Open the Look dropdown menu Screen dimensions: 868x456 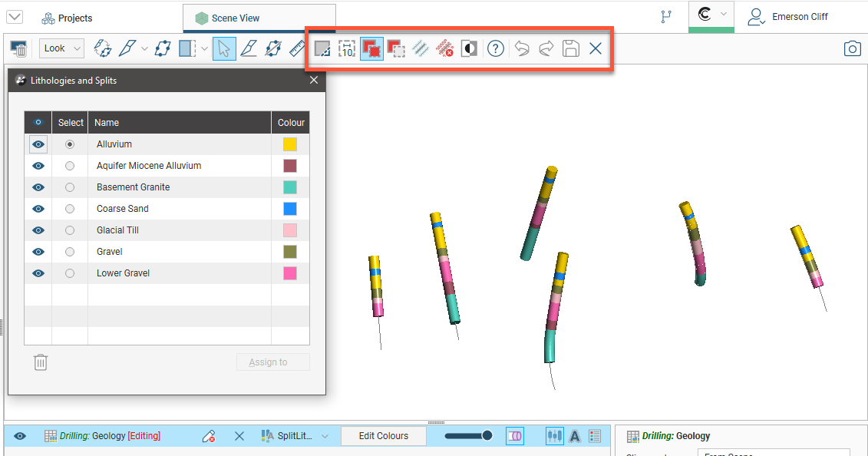(61, 48)
